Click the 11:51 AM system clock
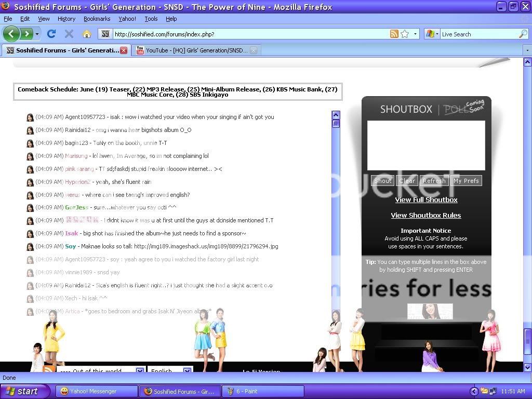 (513, 391)
